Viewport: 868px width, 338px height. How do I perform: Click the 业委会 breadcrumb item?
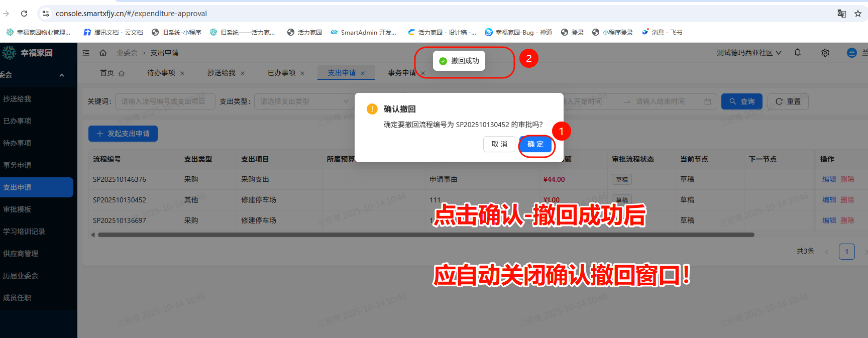(x=127, y=53)
